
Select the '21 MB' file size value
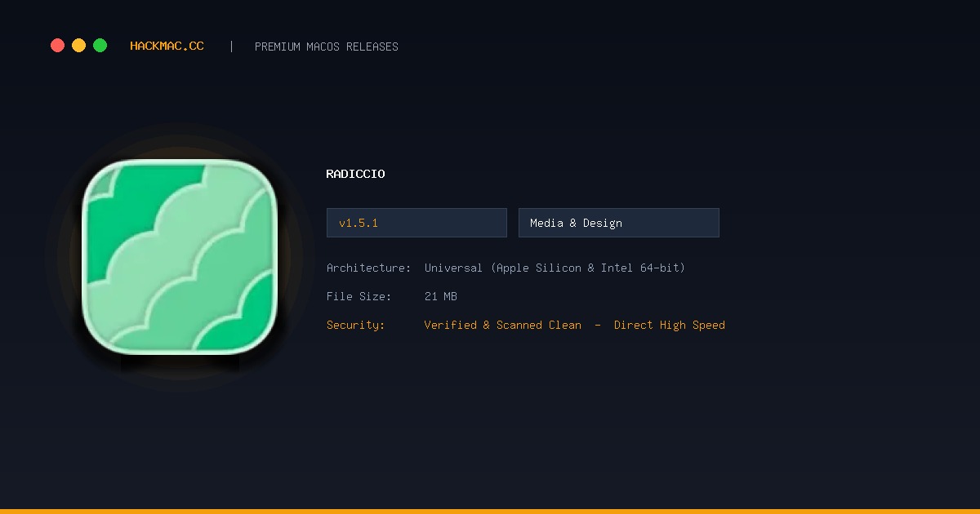[441, 296]
